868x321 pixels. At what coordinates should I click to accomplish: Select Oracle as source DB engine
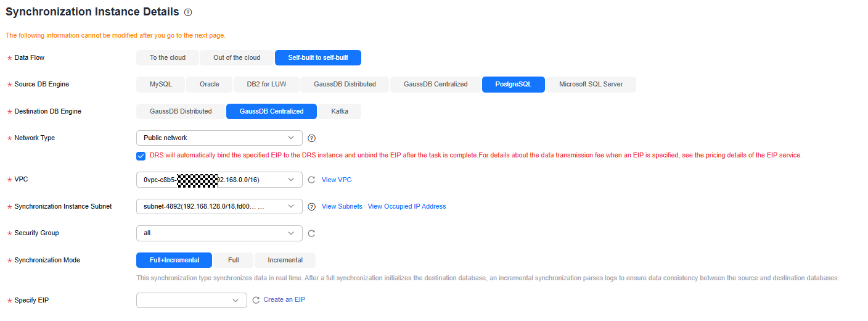click(x=210, y=84)
